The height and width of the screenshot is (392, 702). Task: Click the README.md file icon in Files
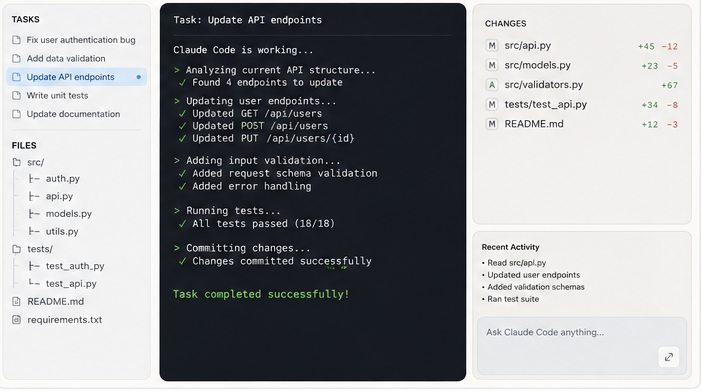coord(17,302)
